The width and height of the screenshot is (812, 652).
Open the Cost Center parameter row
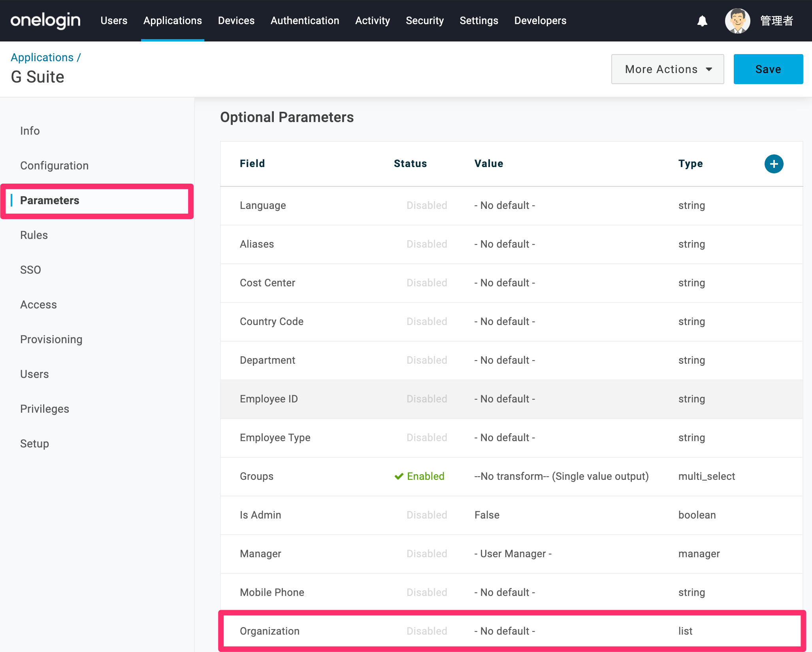pyautogui.click(x=511, y=283)
